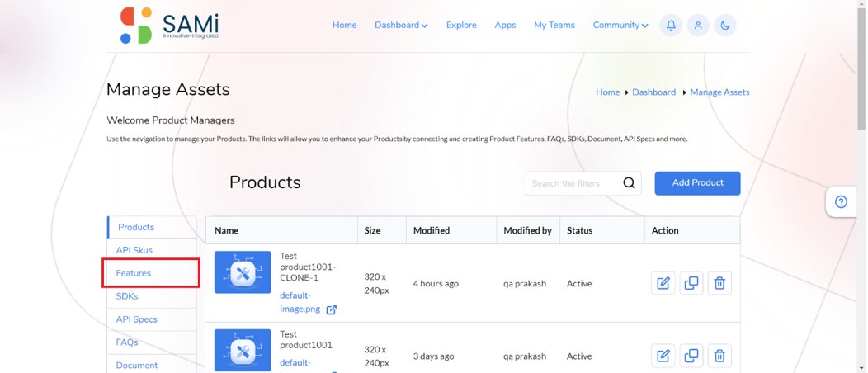The height and width of the screenshot is (373, 868).
Task: Go to My Teams in navbar
Action: coord(554,25)
